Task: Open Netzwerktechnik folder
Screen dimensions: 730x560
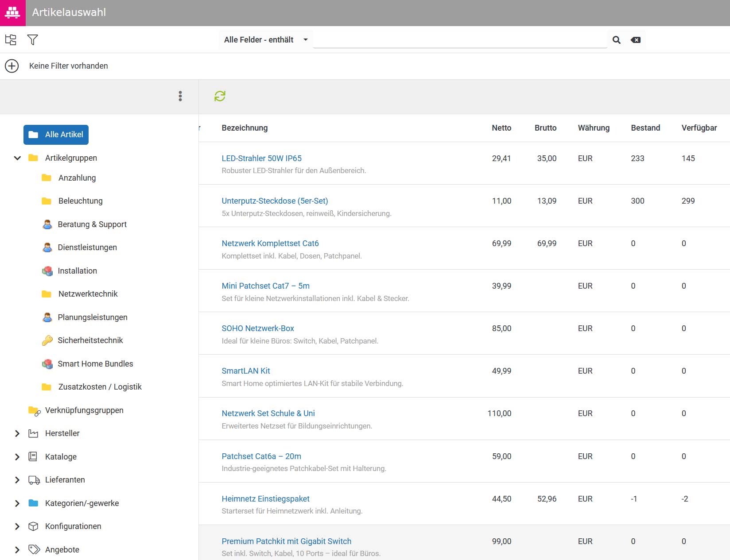Action: 88,294
